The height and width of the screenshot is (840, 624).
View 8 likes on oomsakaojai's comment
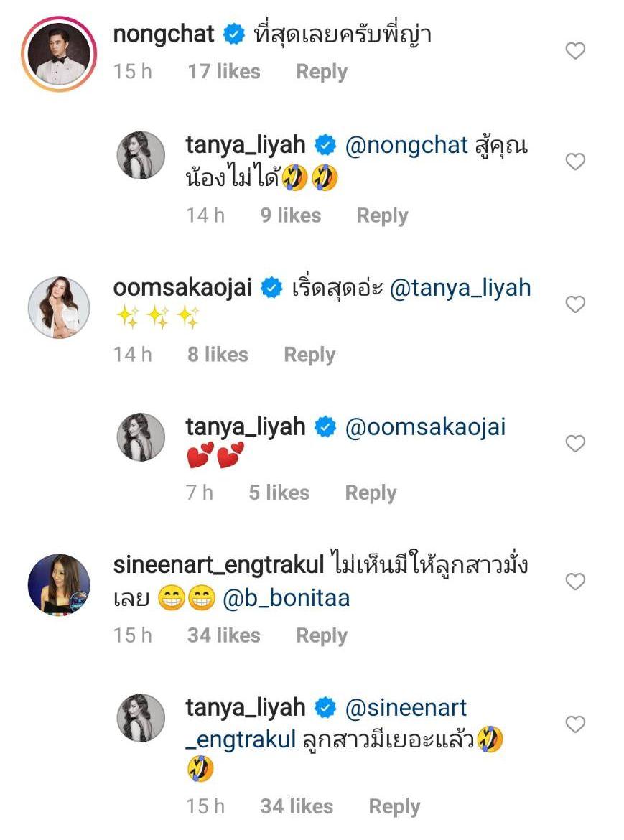(218, 355)
